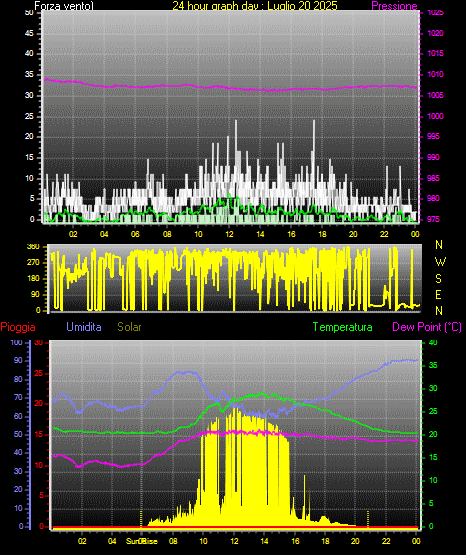This screenshot has height=555, width=466.
Task: Click the '975' pressure axis value
Action: coord(434,219)
